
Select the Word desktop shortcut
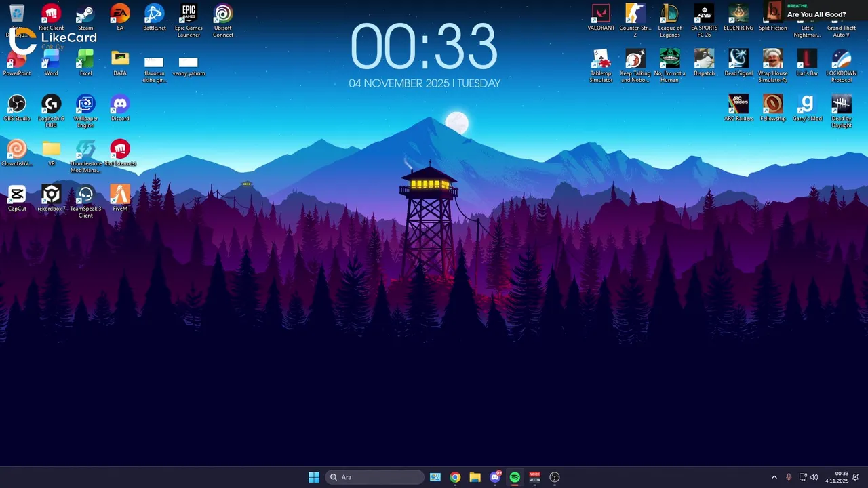pos(51,63)
